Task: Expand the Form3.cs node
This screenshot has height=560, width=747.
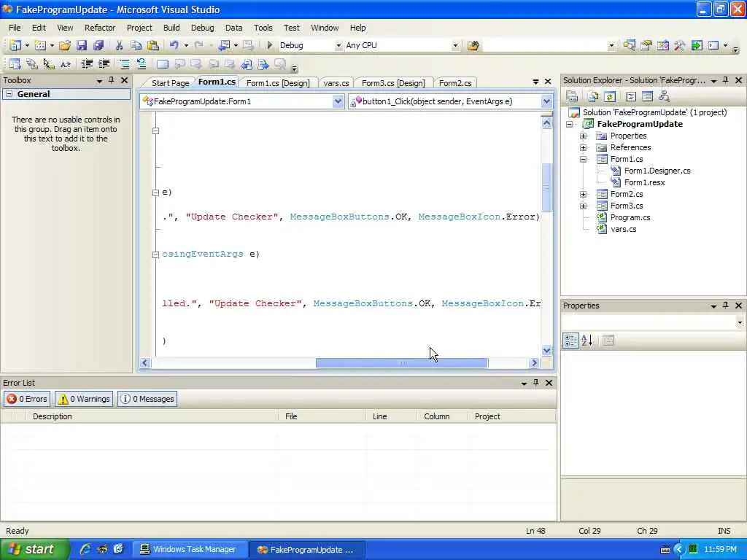Action: click(x=583, y=206)
